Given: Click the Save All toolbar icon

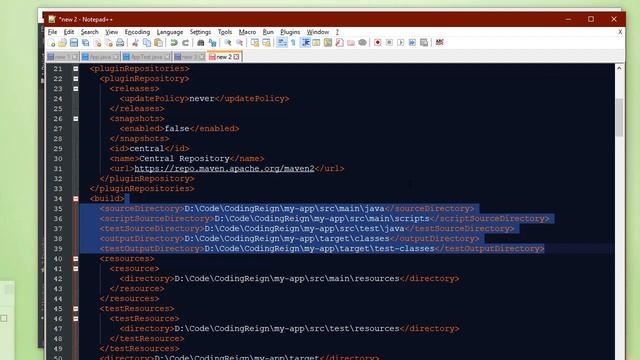Looking at the screenshot, I should pos(85,43).
